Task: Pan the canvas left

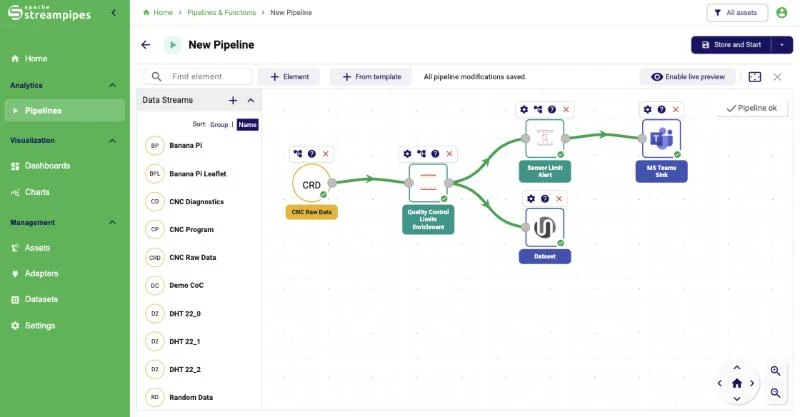Action: click(x=720, y=383)
